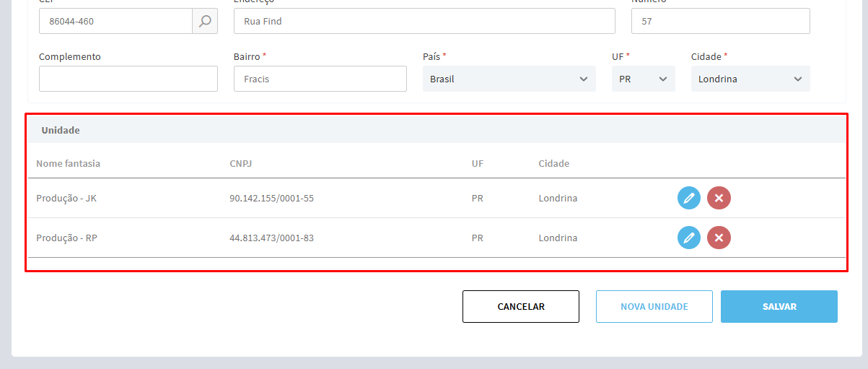Focus the empty Complemento field
Image resolution: width=868 pixels, height=369 pixels.
[128, 79]
